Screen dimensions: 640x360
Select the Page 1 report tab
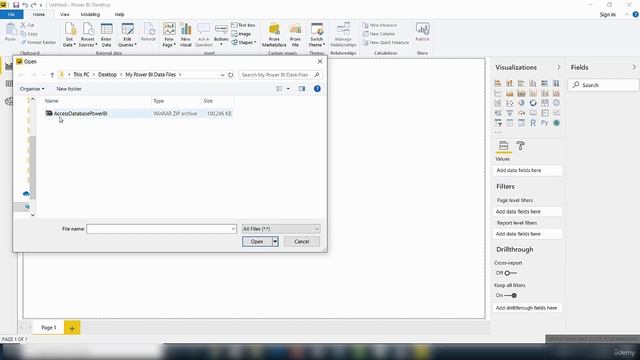(x=49, y=328)
